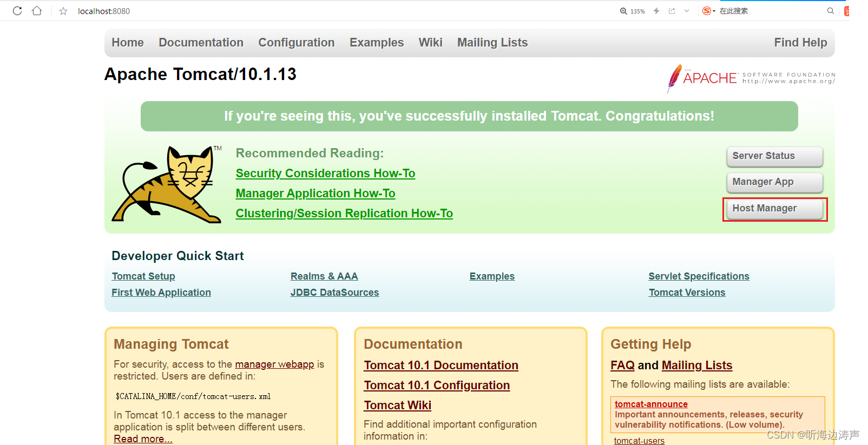868x445 pixels.
Task: Click the Recommended Reading: heading
Action: 310,153
